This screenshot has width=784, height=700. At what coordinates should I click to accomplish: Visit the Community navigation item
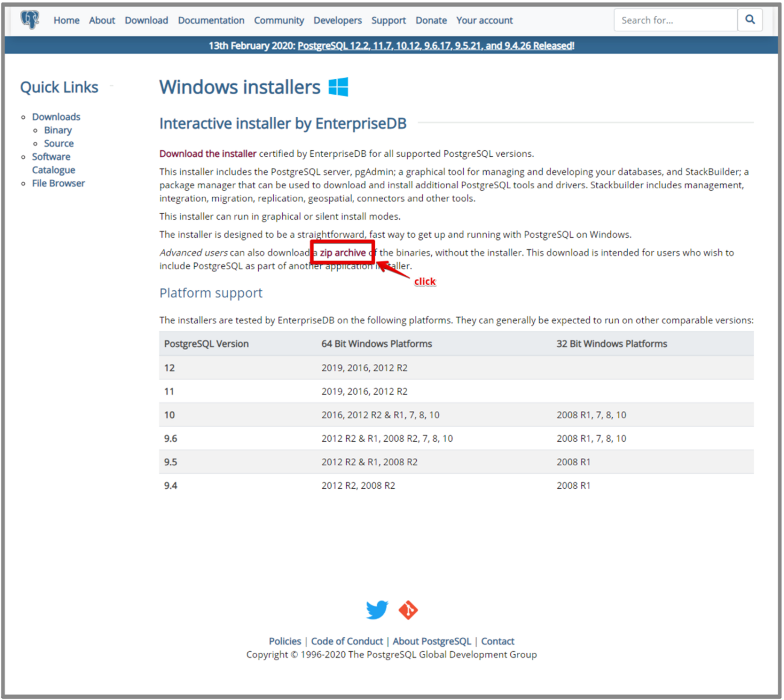(279, 20)
